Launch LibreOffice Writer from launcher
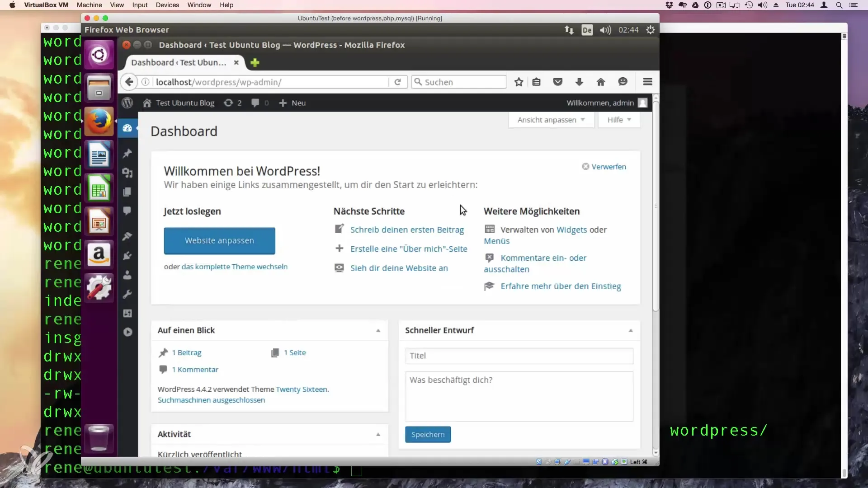 click(x=99, y=155)
